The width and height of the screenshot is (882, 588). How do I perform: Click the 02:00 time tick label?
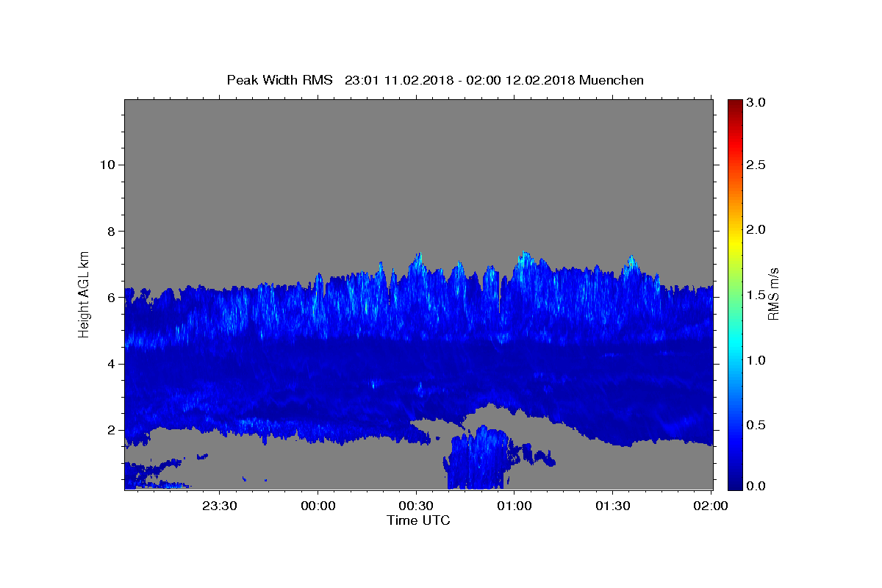[711, 506]
